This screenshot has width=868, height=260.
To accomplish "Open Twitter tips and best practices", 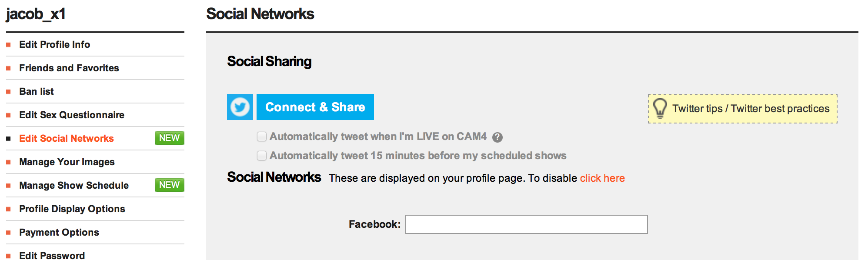I will [x=751, y=109].
